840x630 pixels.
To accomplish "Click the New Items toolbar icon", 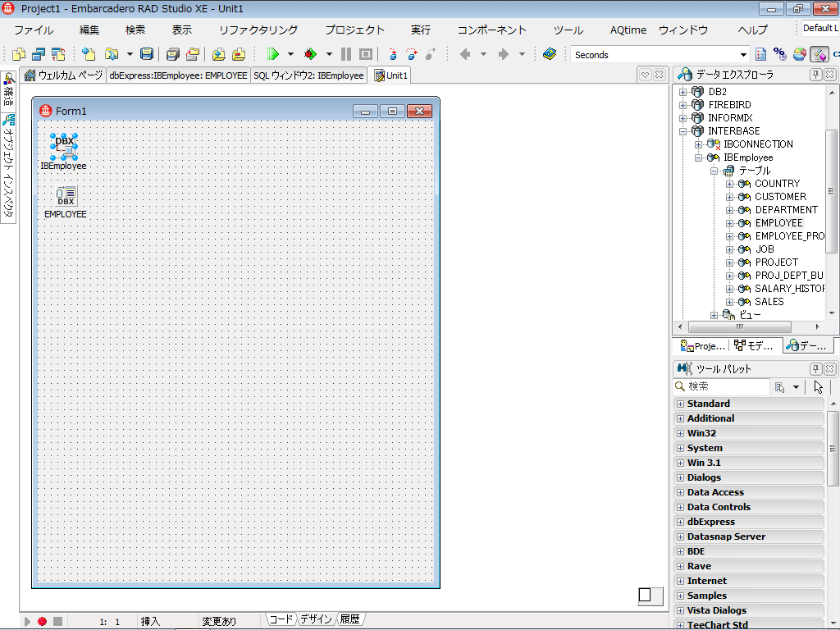I will click(89, 54).
